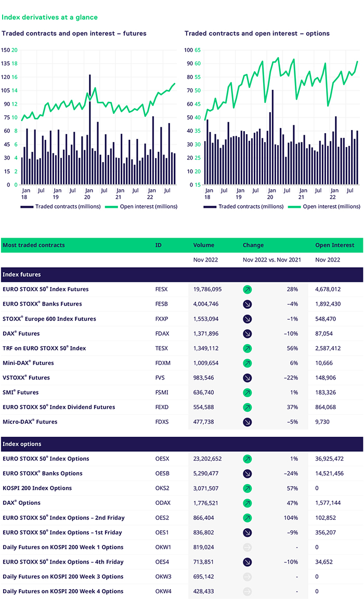
Task: Click the green up arrow for TESX
Action: 248,348
